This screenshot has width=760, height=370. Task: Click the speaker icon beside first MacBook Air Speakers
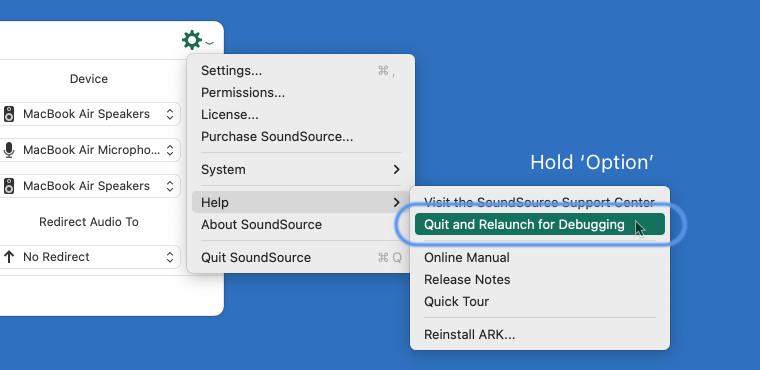pos(9,114)
